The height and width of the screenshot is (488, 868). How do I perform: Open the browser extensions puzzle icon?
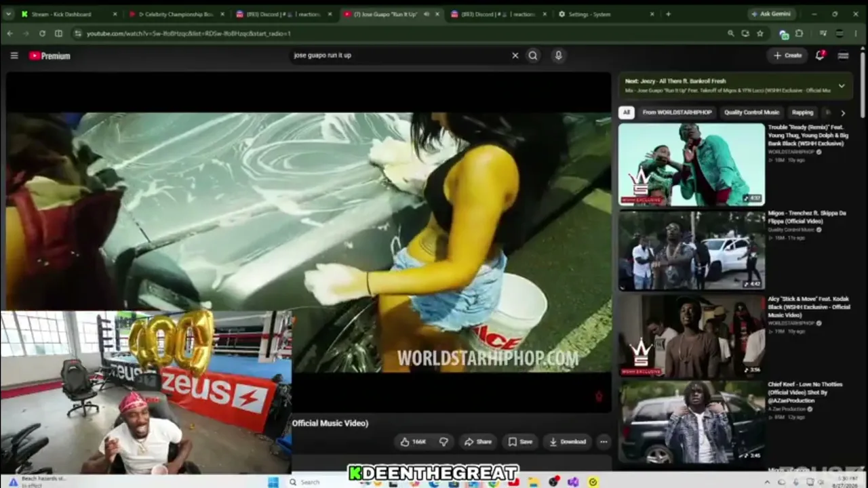[x=799, y=33]
